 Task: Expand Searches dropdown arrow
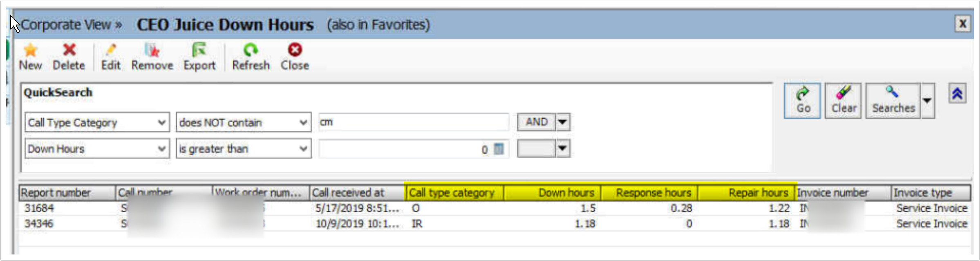click(927, 101)
